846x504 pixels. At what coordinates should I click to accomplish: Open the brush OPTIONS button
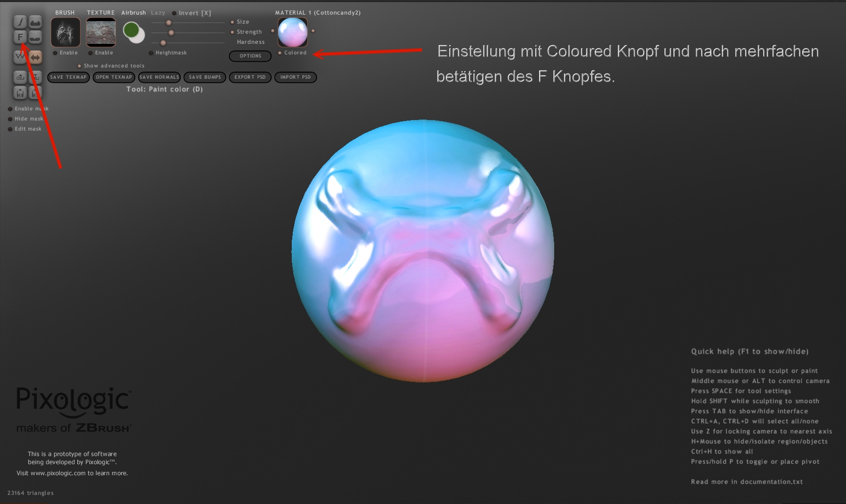coord(250,56)
